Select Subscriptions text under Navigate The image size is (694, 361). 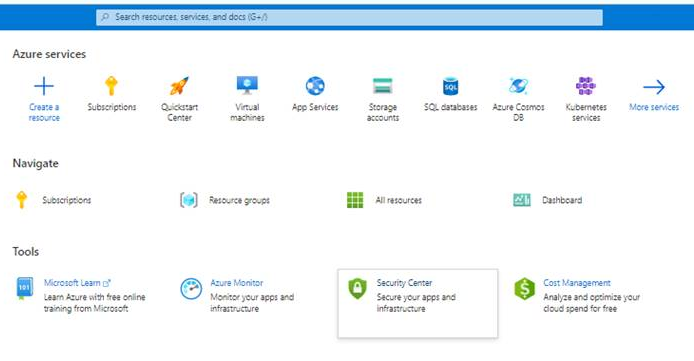[x=66, y=200]
